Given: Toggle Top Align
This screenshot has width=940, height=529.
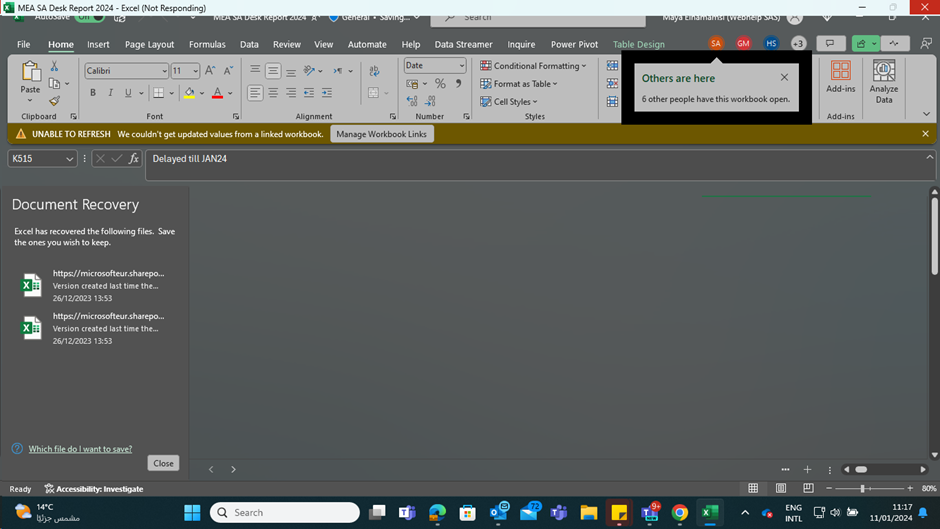Looking at the screenshot, I should pyautogui.click(x=255, y=71).
